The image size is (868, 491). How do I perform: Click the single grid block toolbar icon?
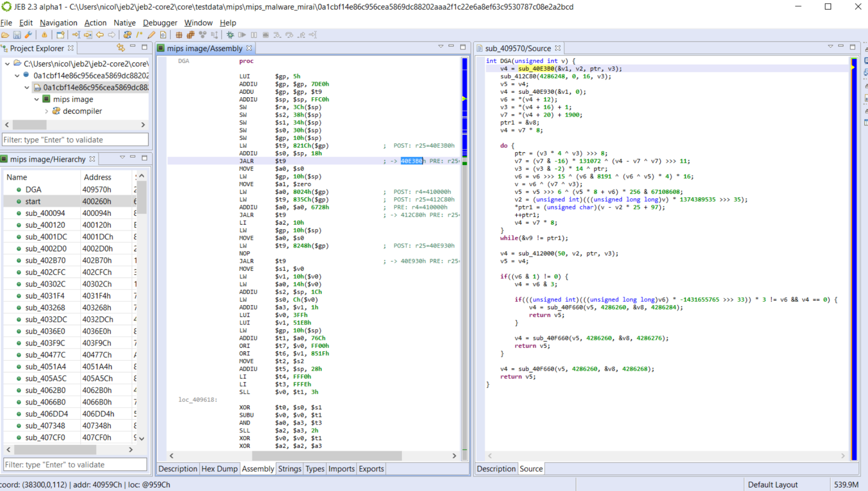pyautogui.click(x=179, y=35)
